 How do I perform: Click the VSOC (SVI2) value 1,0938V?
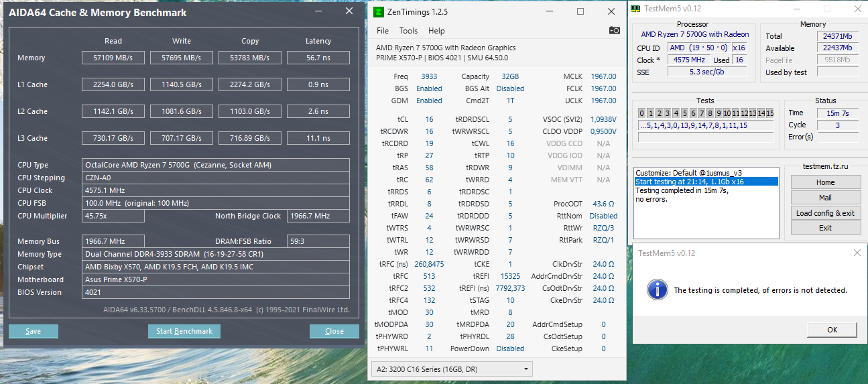[x=603, y=119]
